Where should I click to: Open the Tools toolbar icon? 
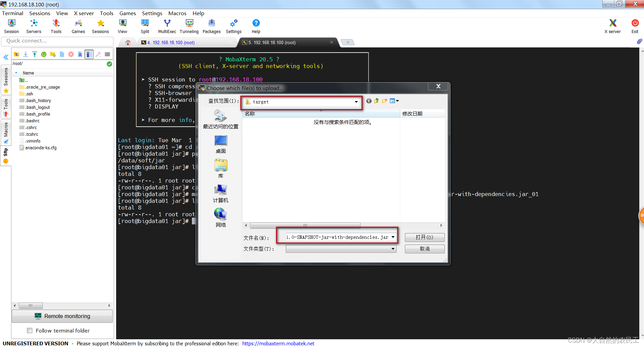56,26
